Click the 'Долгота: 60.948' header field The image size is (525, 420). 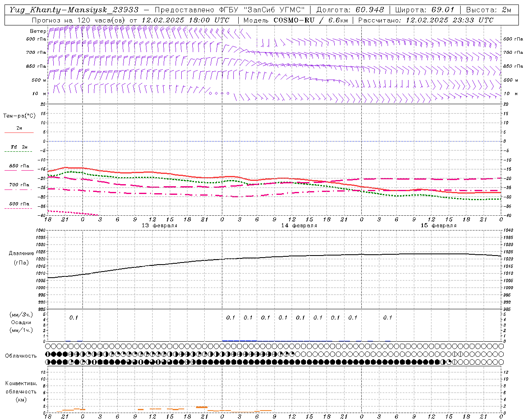click(x=350, y=10)
